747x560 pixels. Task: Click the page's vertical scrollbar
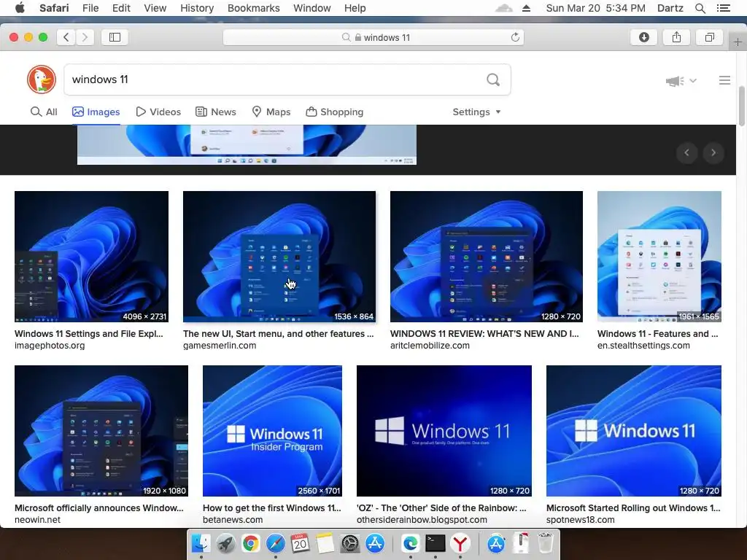[x=742, y=106]
